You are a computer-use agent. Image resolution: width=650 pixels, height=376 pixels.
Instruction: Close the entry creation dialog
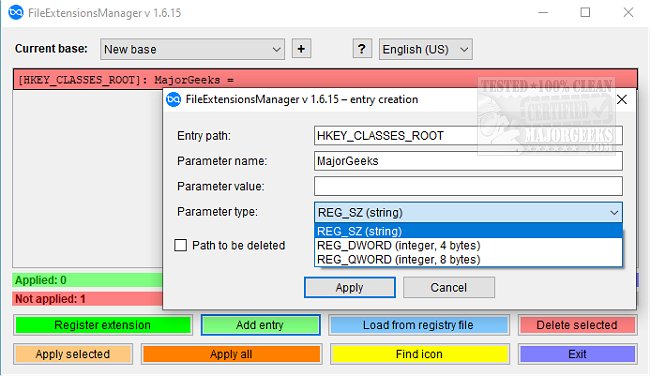[x=622, y=99]
